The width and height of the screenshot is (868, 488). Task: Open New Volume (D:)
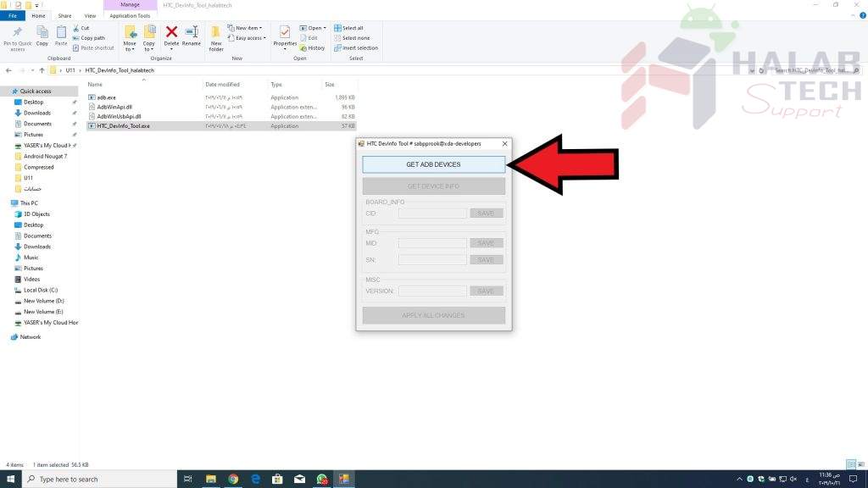point(44,301)
